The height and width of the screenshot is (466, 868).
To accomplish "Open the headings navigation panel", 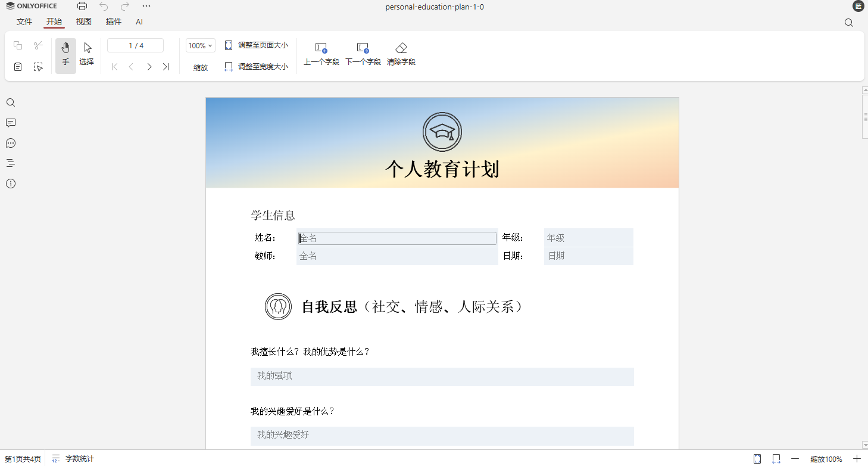I will click(11, 163).
